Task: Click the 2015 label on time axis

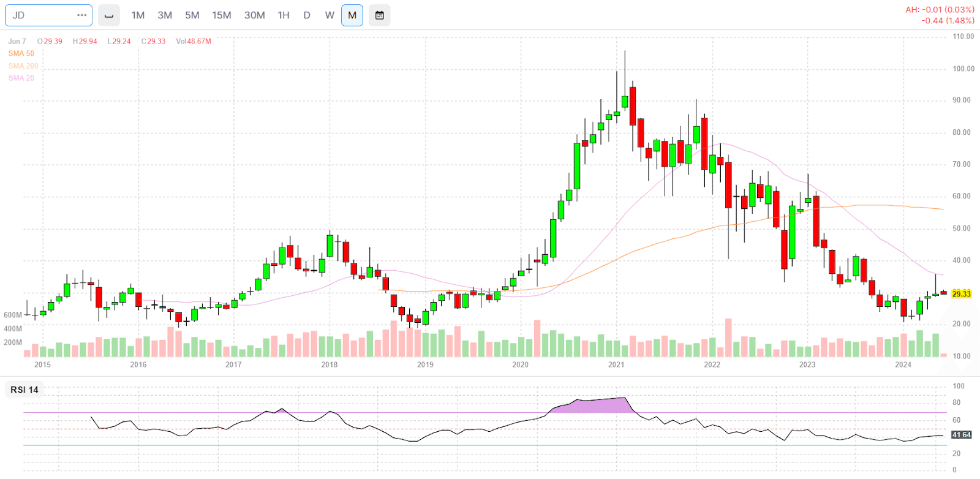Action: 43,364
